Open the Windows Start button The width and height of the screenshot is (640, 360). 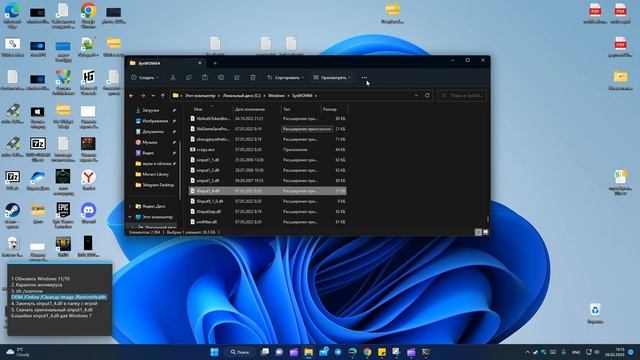point(214,352)
